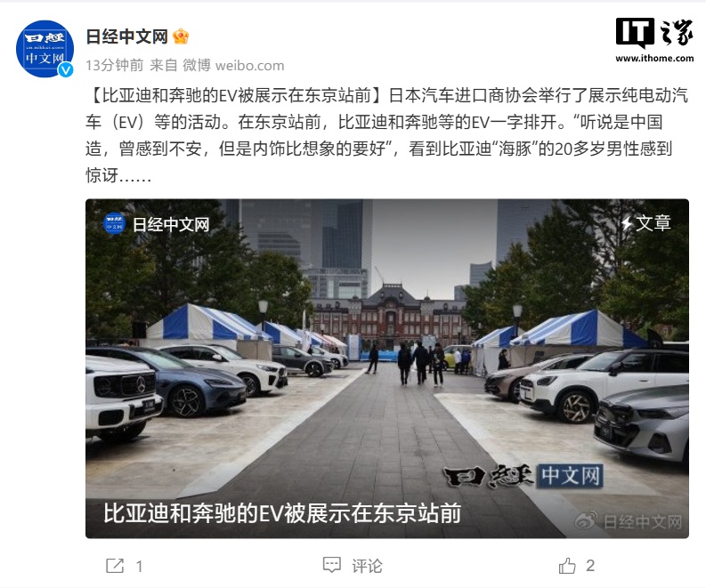
Task: Click the share count number 1
Action: (x=140, y=566)
